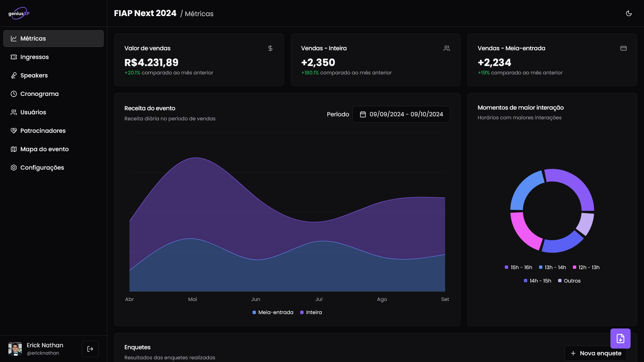This screenshot has width=644, height=362.
Task: Click the geniusXP logo
Action: 19,13
